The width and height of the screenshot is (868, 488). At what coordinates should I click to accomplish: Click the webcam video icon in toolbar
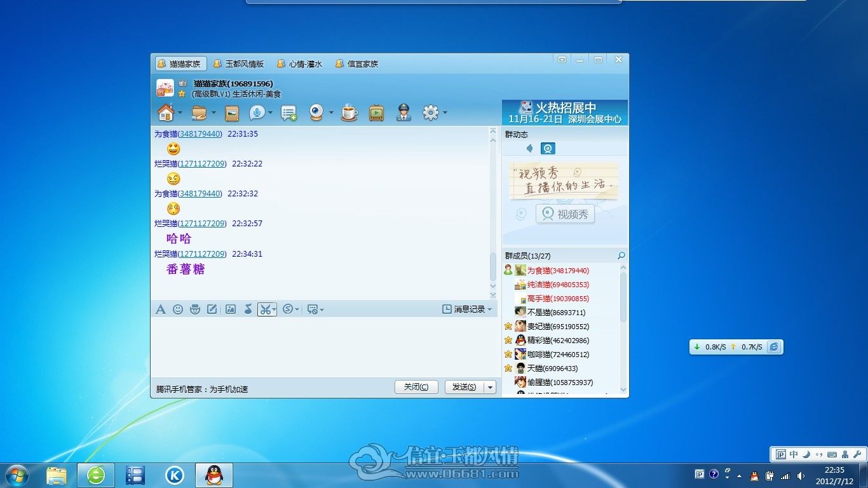(x=316, y=112)
